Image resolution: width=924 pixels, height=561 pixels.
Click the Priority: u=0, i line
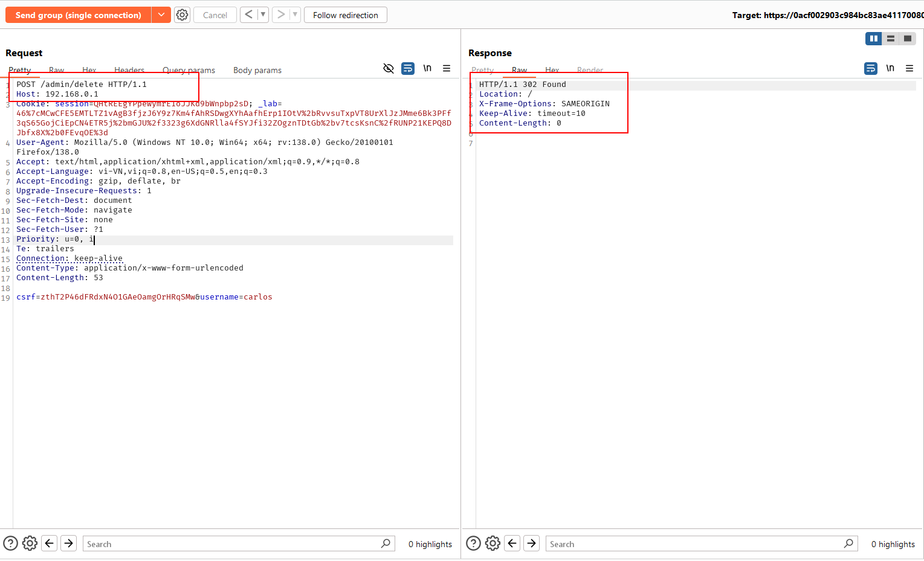pyautogui.click(x=55, y=239)
